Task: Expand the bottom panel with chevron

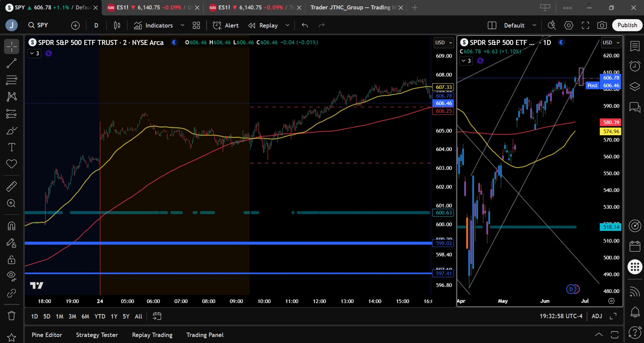Action: pyautogui.click(x=599, y=335)
